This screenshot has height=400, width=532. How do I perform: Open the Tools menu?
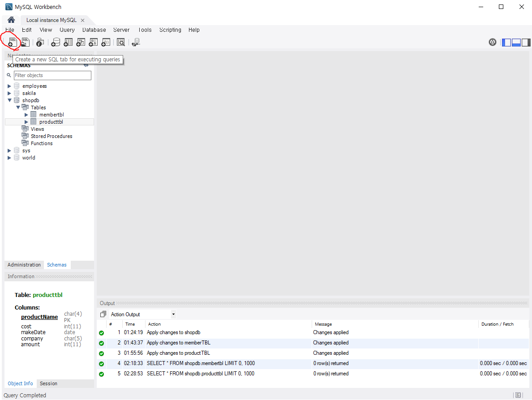tap(145, 30)
